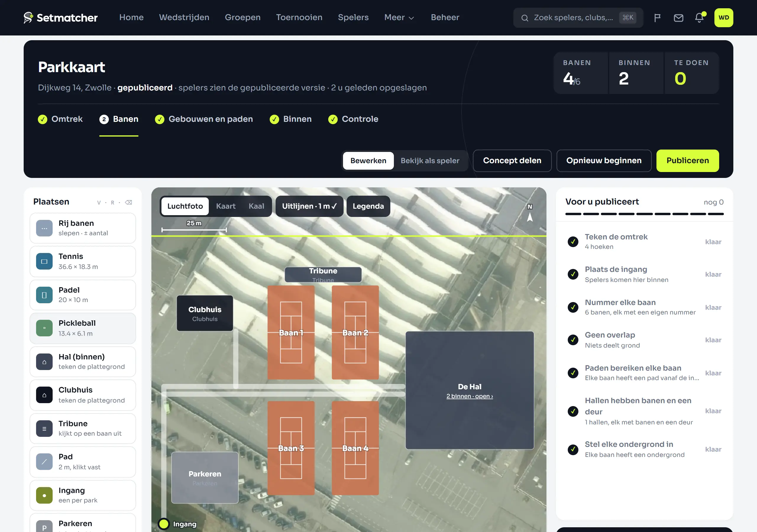The image size is (757, 532).
Task: Open Toernooien in navigation
Action: [299, 17]
